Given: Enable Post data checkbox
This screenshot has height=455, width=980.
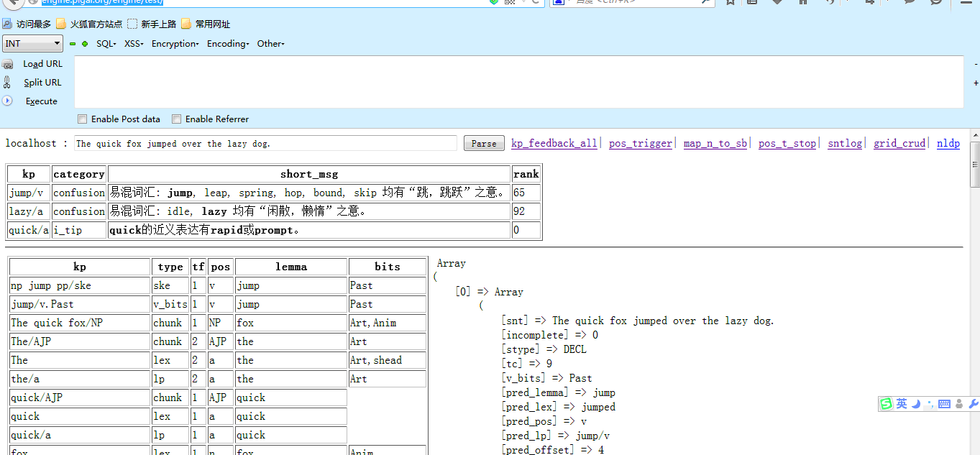Looking at the screenshot, I should pos(82,119).
